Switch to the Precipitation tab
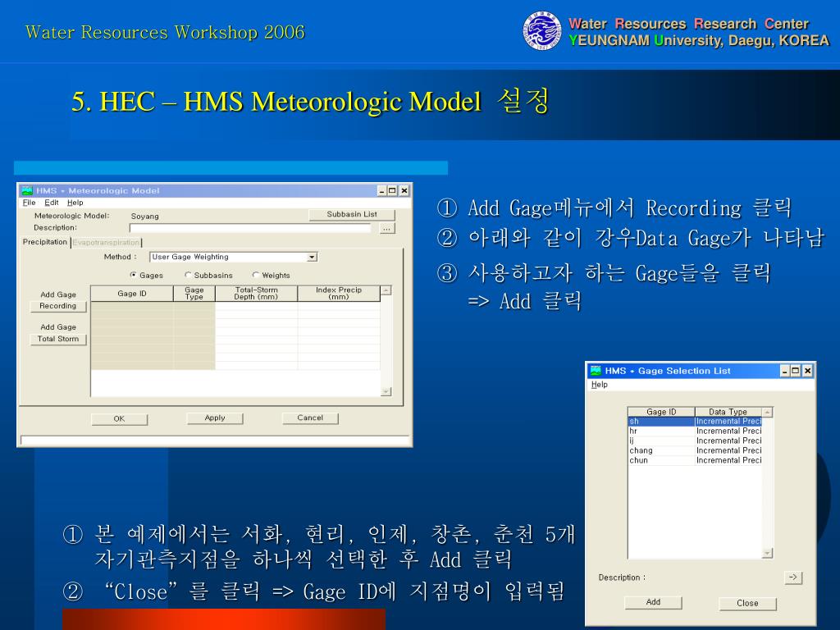The height and width of the screenshot is (630, 840). (45, 242)
